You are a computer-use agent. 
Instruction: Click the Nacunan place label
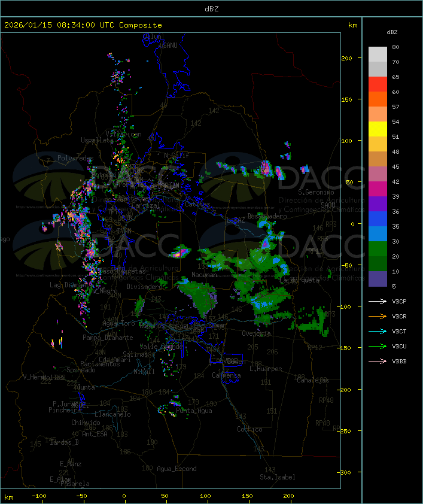coord(204,275)
